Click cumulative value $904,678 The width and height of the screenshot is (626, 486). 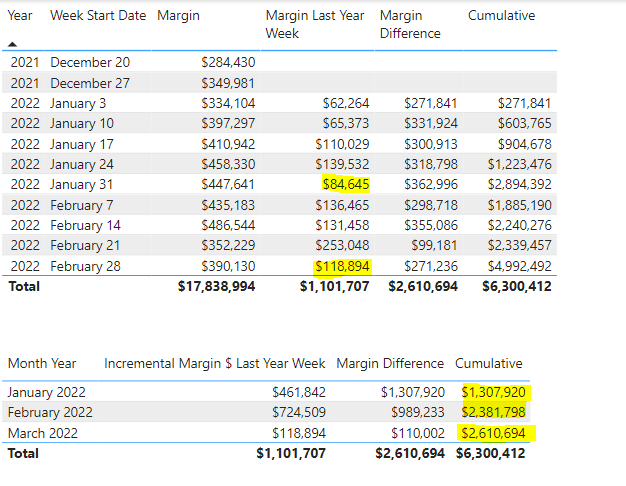click(x=525, y=144)
